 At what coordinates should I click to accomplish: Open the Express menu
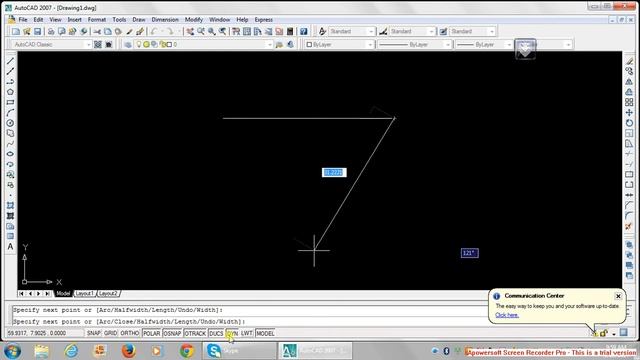pyautogui.click(x=264, y=20)
